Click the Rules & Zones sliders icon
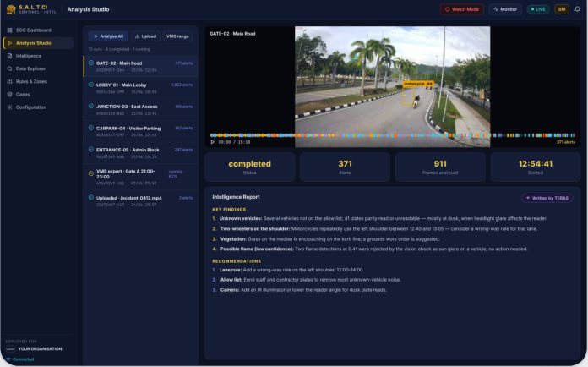The image size is (588, 367). point(10,81)
